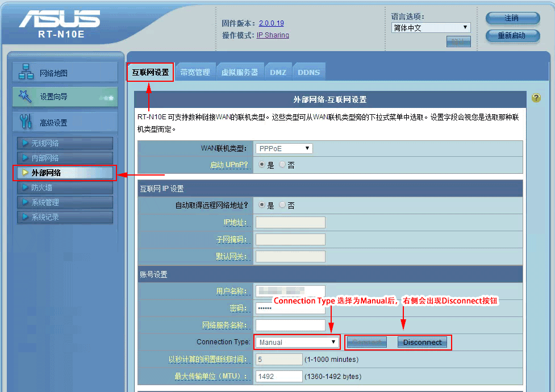Viewport: 555px width, 392px height.
Task: Click arrow icon beside 系统记录
Action: point(25,216)
